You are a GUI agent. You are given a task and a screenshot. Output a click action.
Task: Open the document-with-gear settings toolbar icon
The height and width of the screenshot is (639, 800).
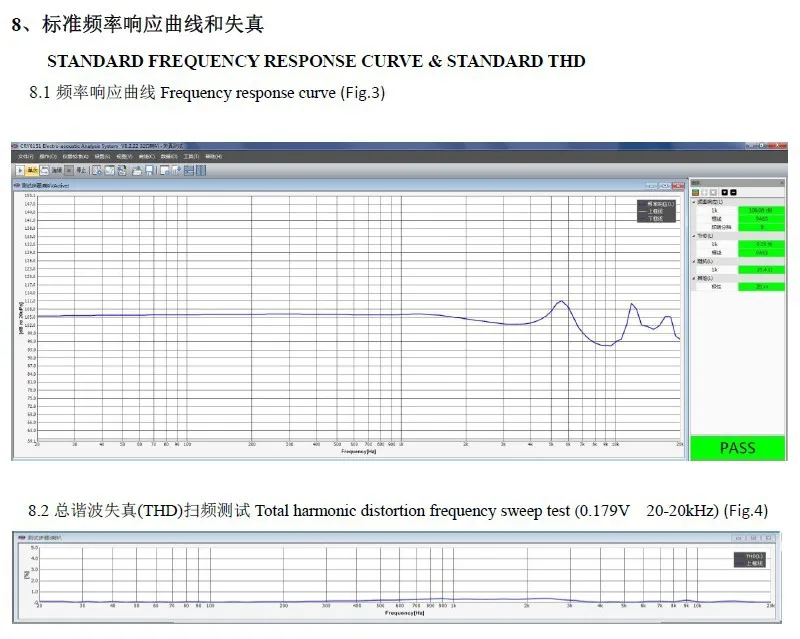click(97, 170)
